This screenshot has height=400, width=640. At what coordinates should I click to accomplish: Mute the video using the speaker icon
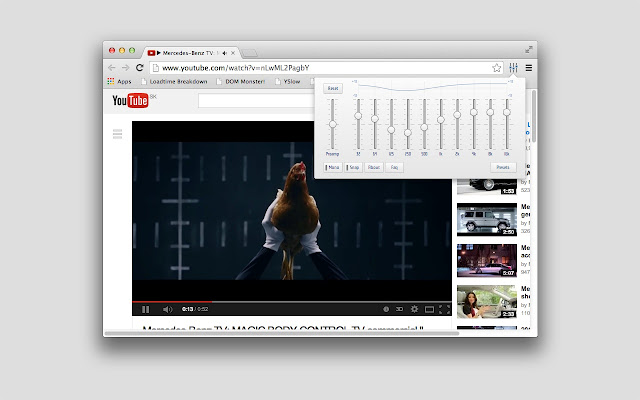click(167, 309)
